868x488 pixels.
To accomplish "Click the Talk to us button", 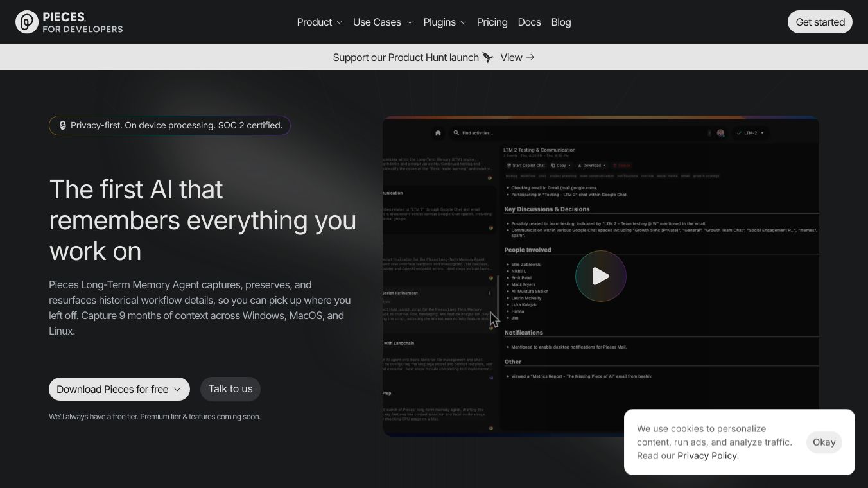I will point(230,389).
